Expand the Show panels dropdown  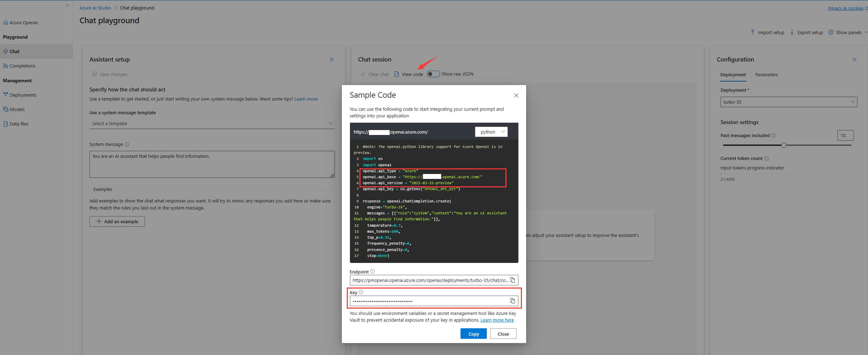[x=848, y=32]
